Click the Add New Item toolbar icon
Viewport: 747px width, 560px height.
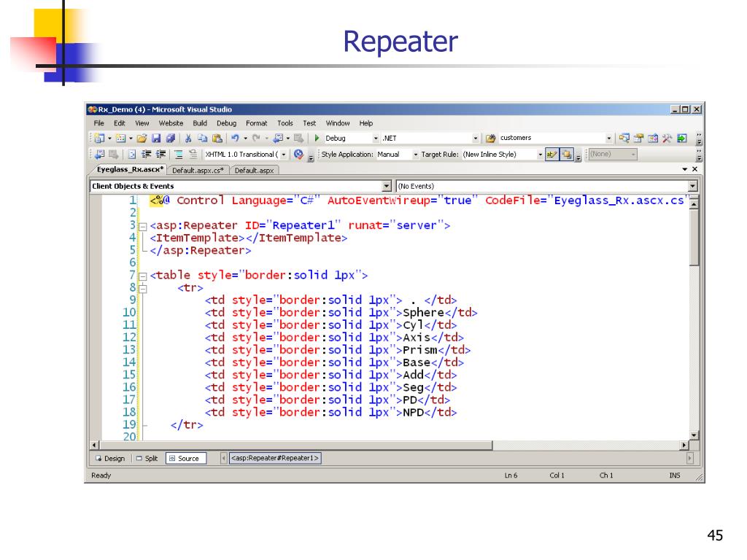(120, 138)
